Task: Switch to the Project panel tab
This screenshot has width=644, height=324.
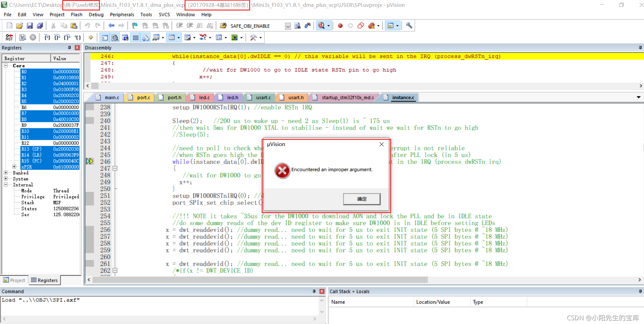Action: 14,280
